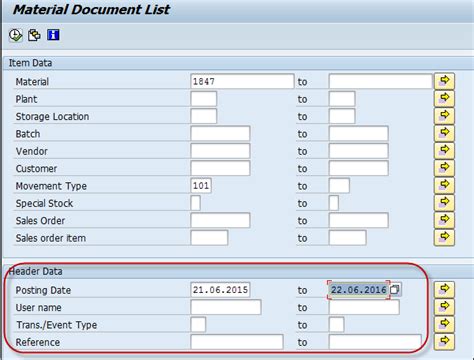Click the User name to field
Image resolution: width=474 pixels, height=360 pixels.
point(364,307)
